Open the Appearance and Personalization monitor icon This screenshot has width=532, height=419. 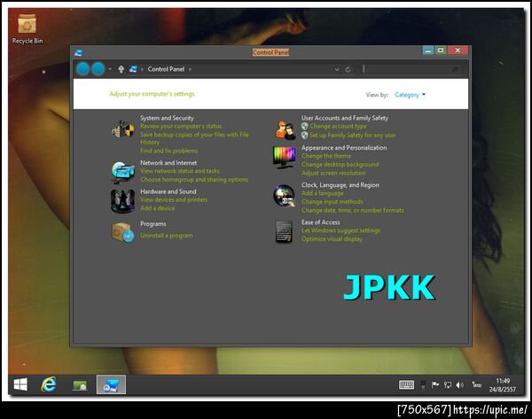pyautogui.click(x=285, y=158)
